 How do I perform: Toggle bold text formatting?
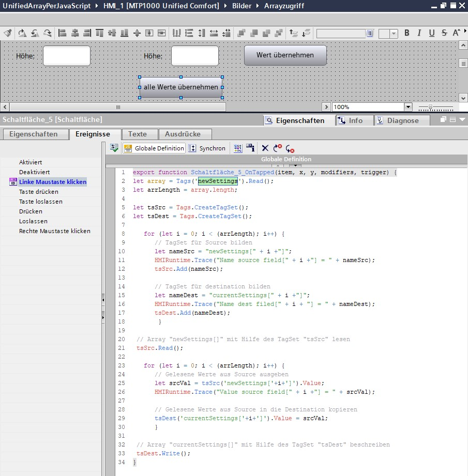pos(407,33)
